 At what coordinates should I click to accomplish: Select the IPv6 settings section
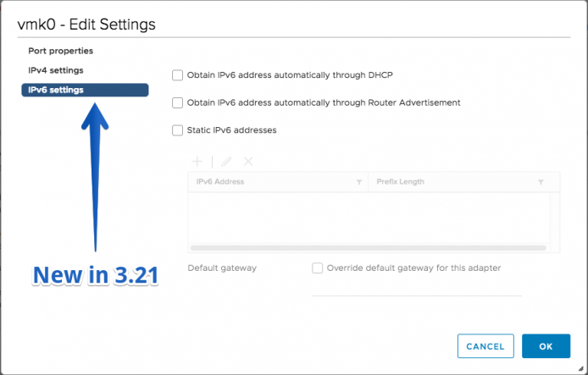click(85, 90)
